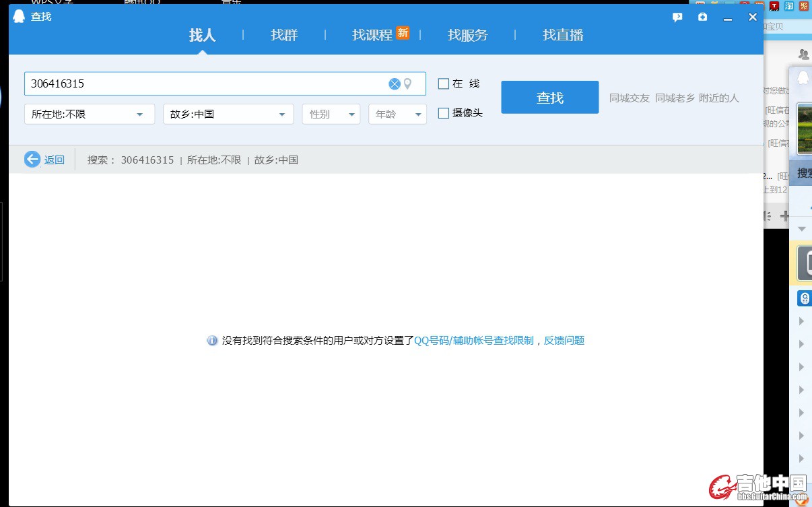The image size is (812, 507).
Task: Clear the search number field
Action: pos(395,84)
